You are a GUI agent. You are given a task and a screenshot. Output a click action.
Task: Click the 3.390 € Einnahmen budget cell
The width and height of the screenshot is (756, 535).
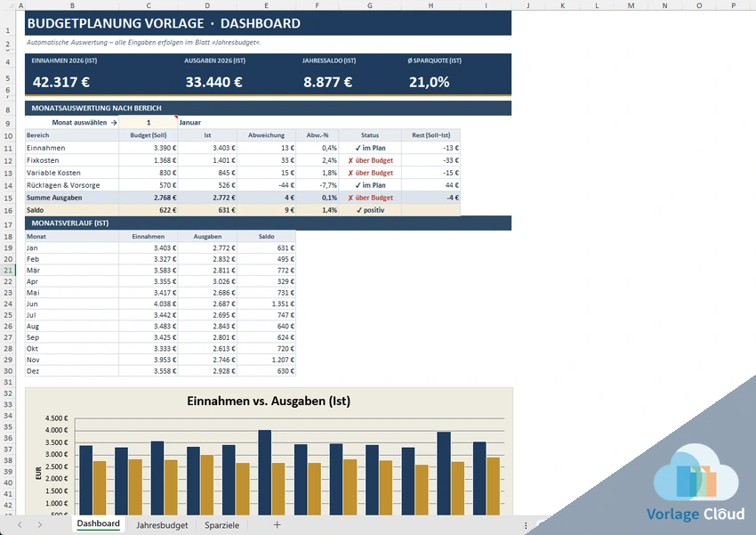(x=148, y=148)
